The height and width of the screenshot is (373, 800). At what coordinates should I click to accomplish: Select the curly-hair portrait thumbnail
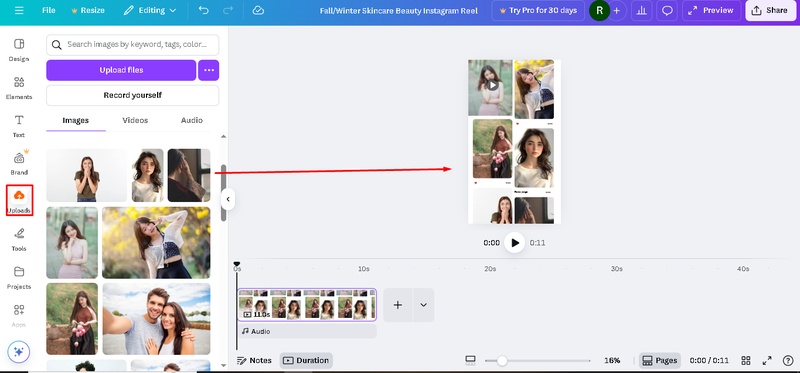(x=147, y=175)
